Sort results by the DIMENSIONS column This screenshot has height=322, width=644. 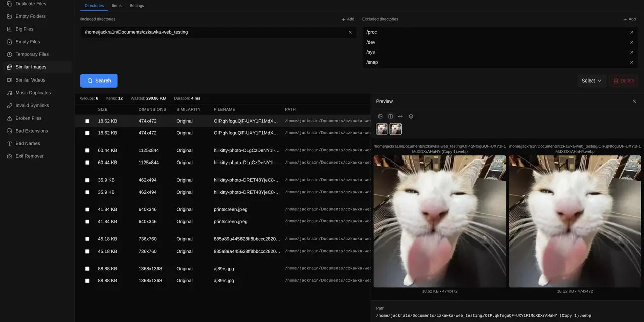[x=152, y=109]
